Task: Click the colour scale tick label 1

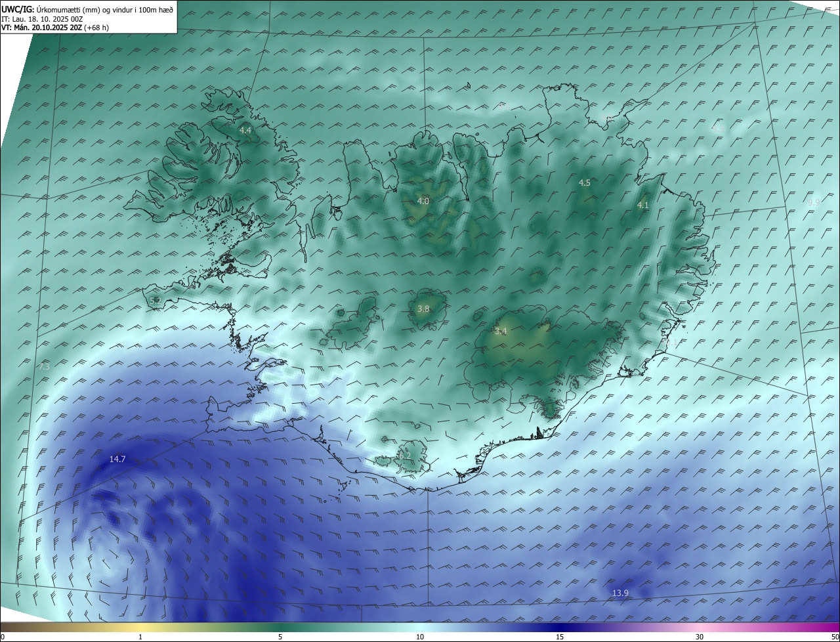Action: [140, 637]
